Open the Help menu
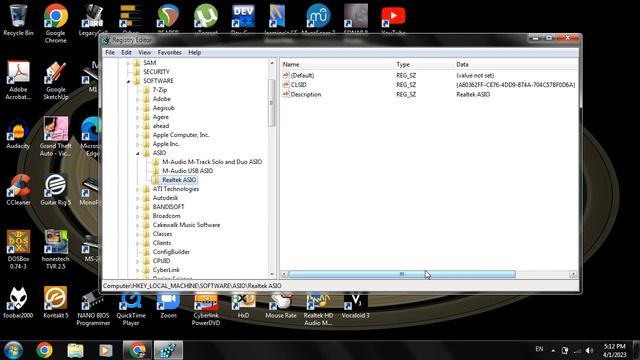 [x=195, y=52]
